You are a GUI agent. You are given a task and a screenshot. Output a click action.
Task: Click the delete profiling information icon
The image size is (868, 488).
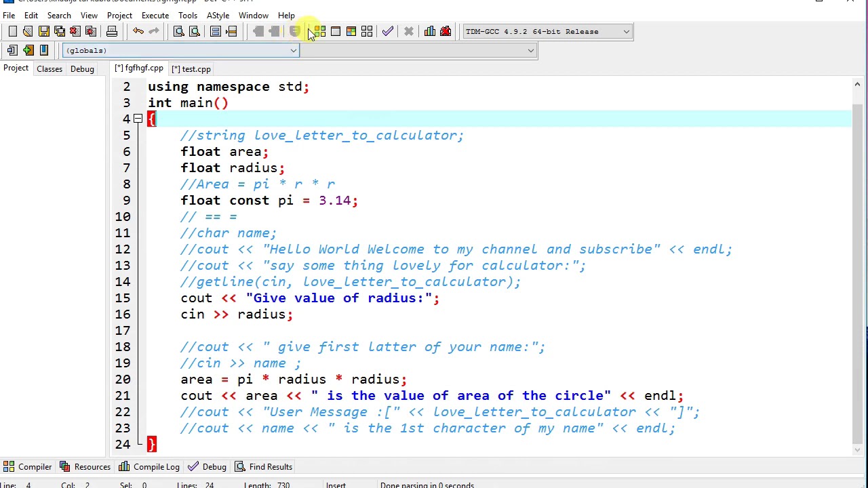click(446, 31)
